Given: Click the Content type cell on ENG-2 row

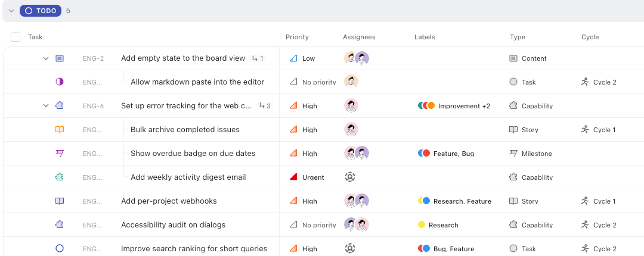Looking at the screenshot, I should tap(528, 58).
